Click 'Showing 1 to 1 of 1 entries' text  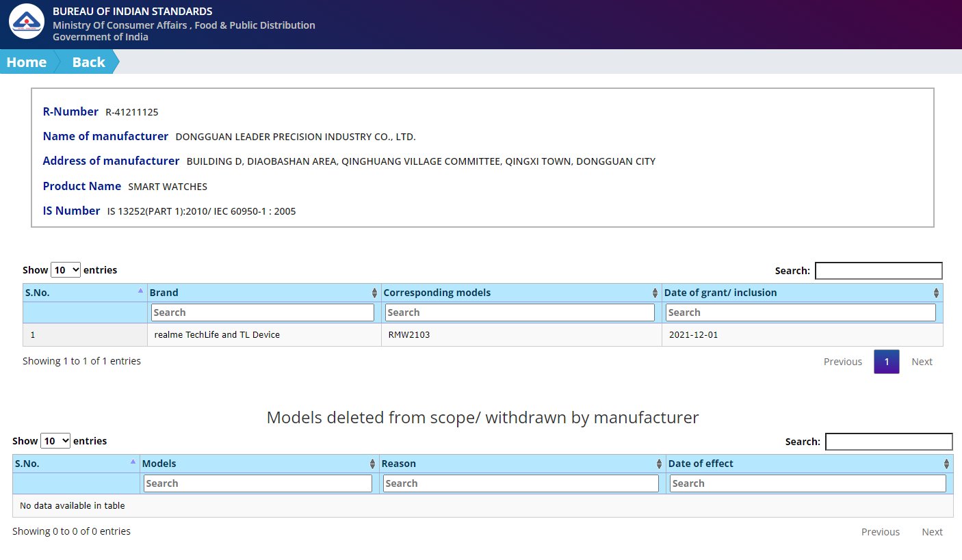(x=81, y=361)
